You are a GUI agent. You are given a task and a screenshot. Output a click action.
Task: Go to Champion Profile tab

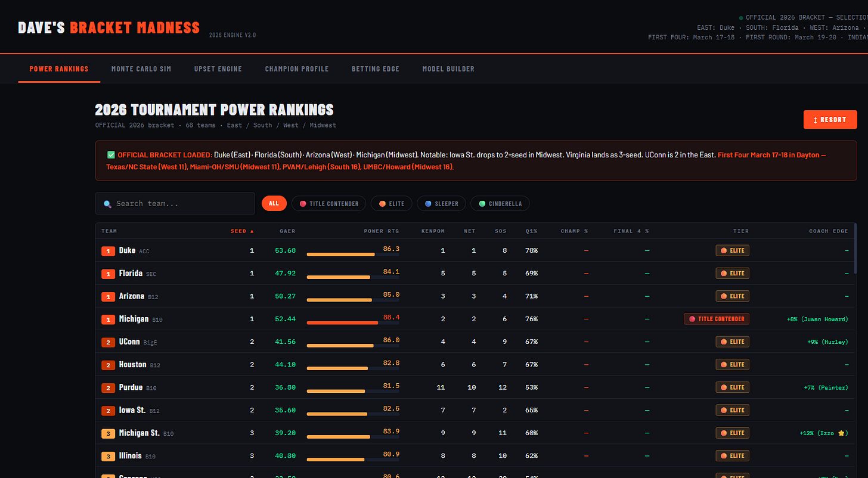297,69
